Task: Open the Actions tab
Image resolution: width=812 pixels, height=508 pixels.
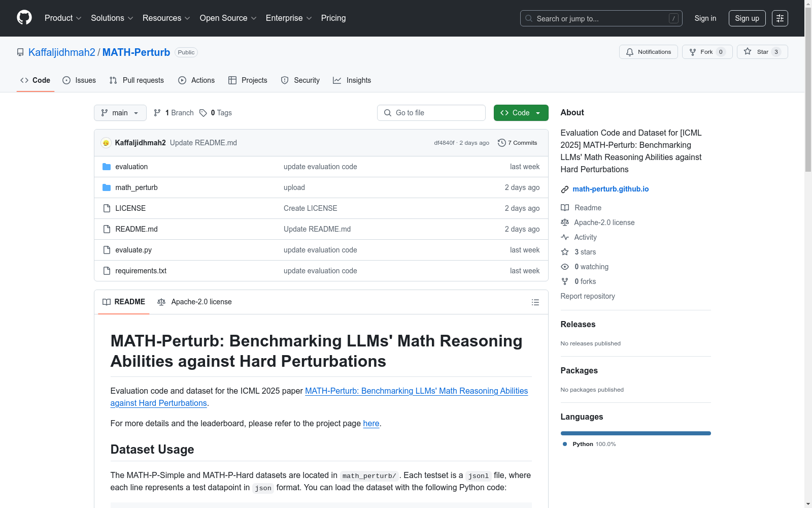Action: (196, 80)
